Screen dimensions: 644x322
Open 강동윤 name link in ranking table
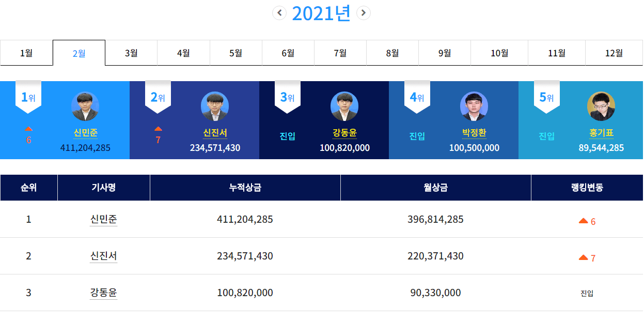point(103,293)
